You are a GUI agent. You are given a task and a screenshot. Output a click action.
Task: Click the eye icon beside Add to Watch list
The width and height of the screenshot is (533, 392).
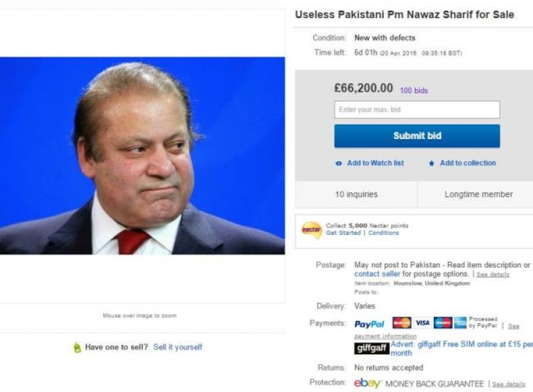click(338, 164)
